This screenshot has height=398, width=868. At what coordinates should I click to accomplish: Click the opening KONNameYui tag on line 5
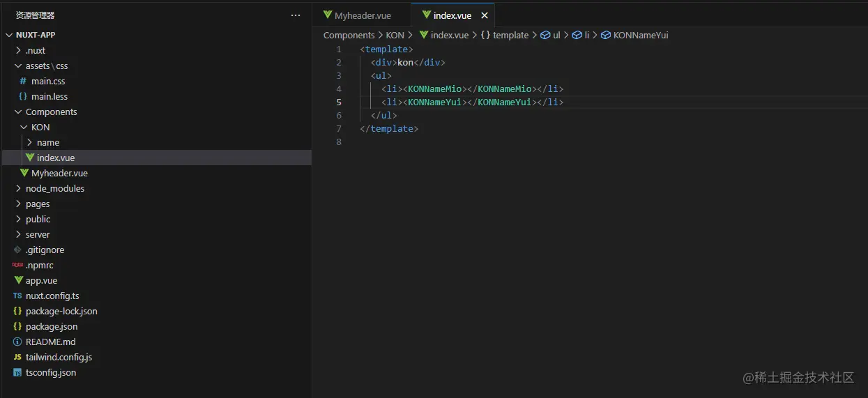pos(435,102)
